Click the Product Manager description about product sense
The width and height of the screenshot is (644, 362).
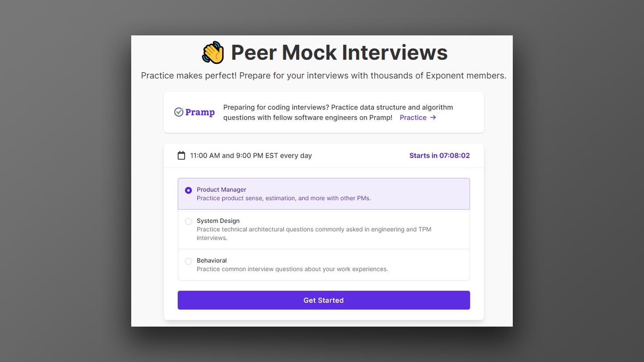click(x=284, y=198)
